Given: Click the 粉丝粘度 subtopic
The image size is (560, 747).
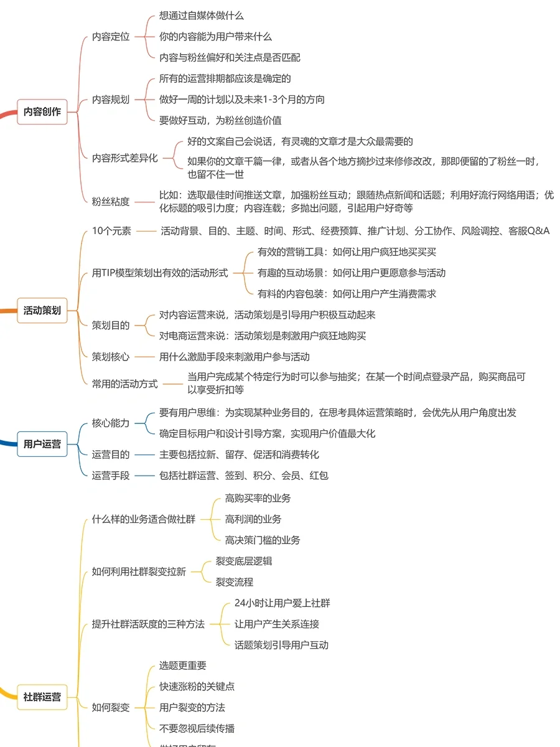Looking at the screenshot, I should point(111,201).
